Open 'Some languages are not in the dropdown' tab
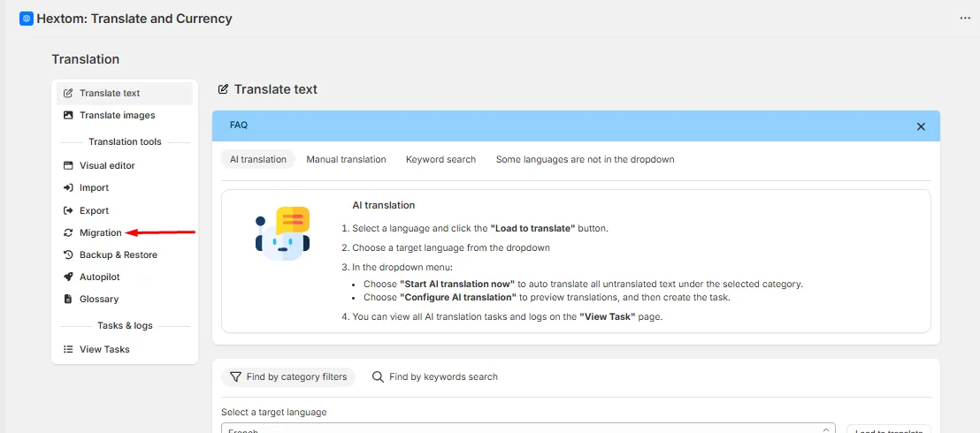 [x=585, y=159]
